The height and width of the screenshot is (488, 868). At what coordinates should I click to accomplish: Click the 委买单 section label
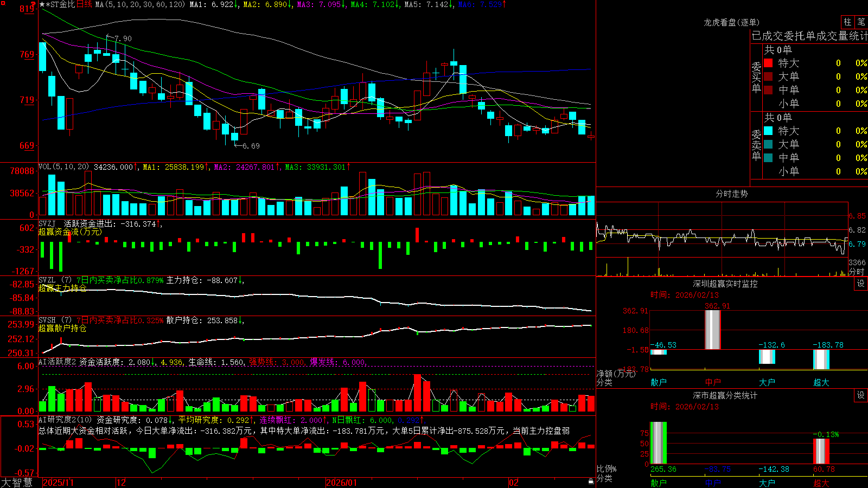756,78
